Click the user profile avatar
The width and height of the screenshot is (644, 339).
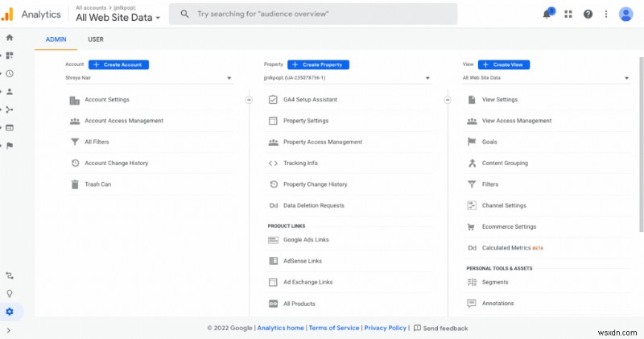coord(625,14)
